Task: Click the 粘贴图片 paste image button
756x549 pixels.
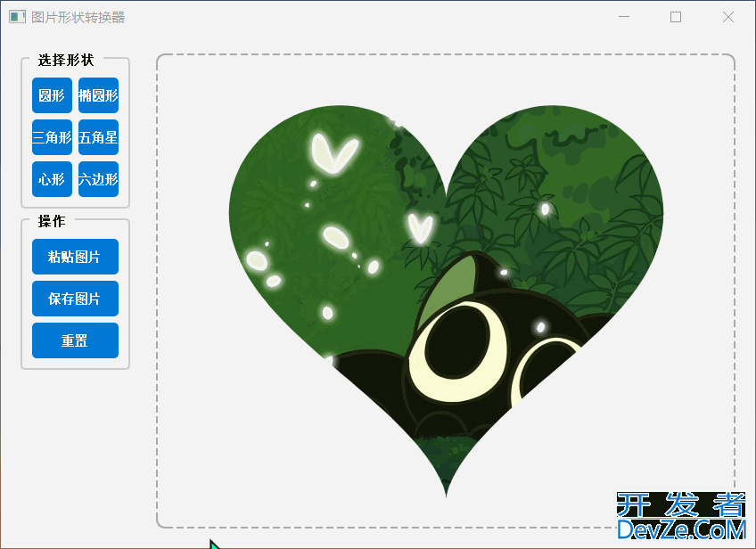Action: point(75,257)
